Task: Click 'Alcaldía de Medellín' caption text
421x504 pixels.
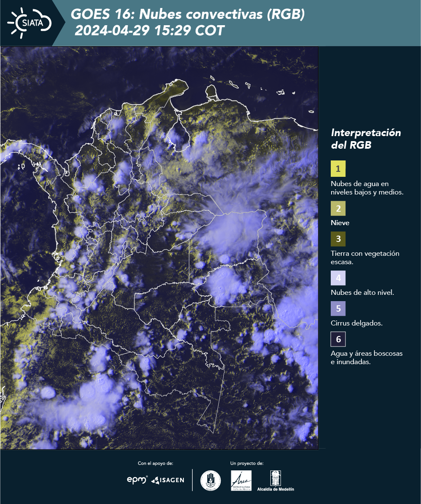Action: pyautogui.click(x=275, y=489)
